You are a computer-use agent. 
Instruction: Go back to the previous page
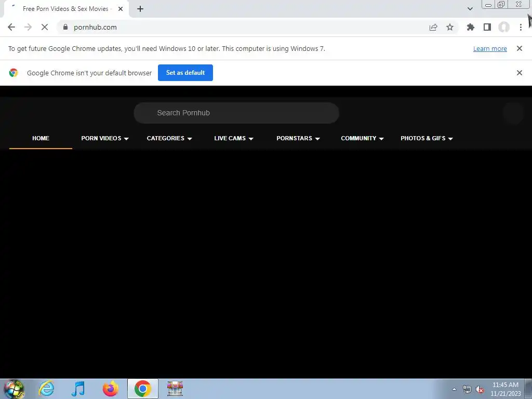pos(11,27)
